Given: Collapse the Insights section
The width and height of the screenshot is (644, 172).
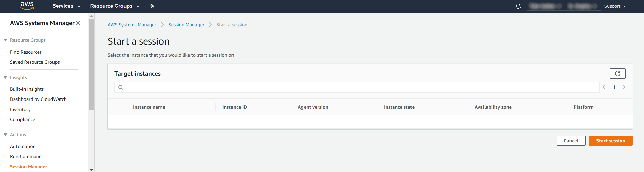Looking at the screenshot, I should tap(5, 77).
